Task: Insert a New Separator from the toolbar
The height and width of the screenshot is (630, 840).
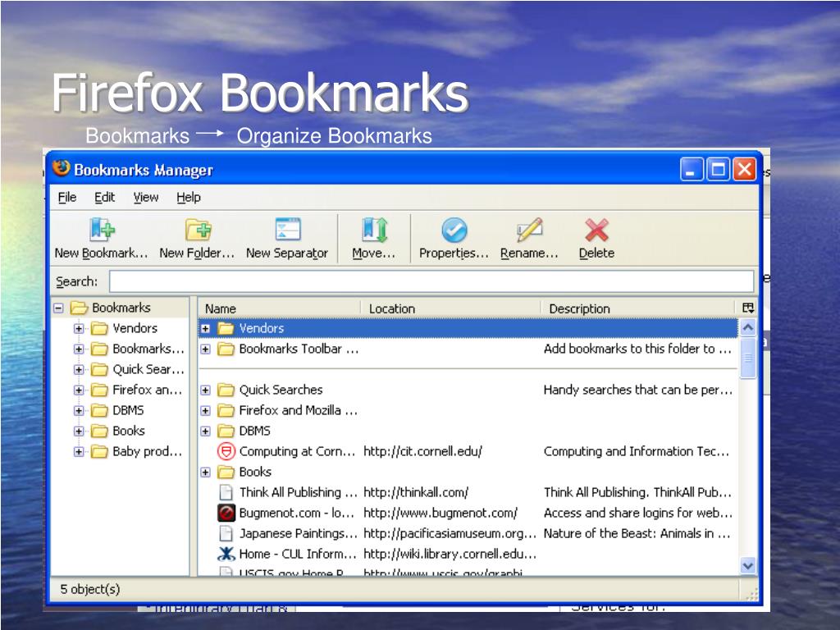Action: click(x=287, y=239)
